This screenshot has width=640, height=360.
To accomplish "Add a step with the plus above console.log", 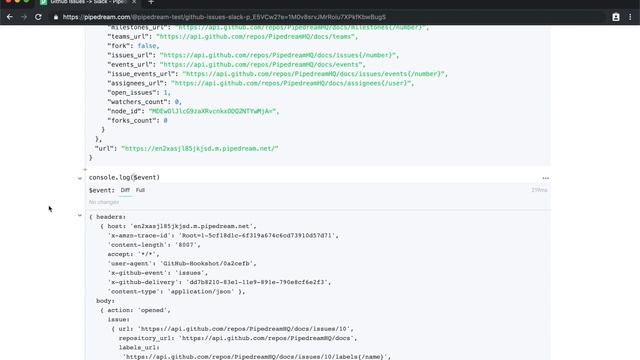I will (x=85, y=169).
